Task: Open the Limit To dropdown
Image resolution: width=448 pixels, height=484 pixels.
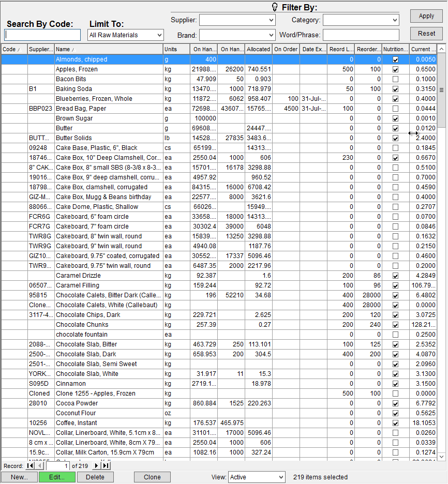Action: click(159, 35)
